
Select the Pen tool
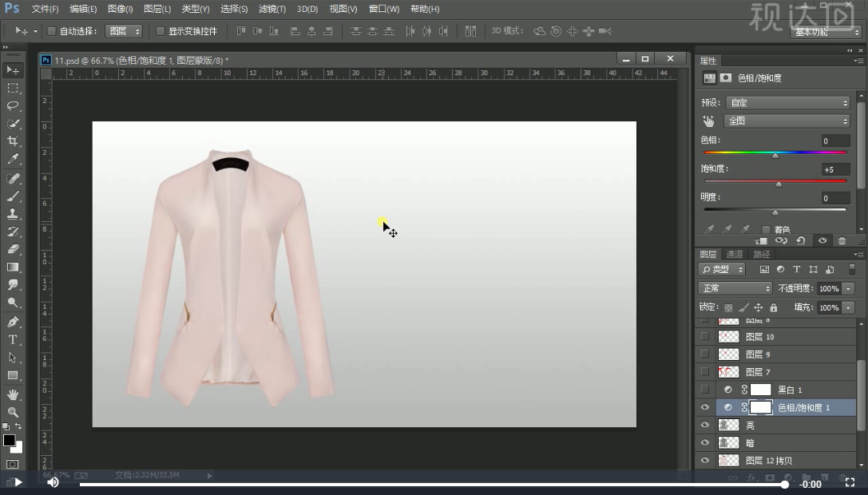pos(13,322)
